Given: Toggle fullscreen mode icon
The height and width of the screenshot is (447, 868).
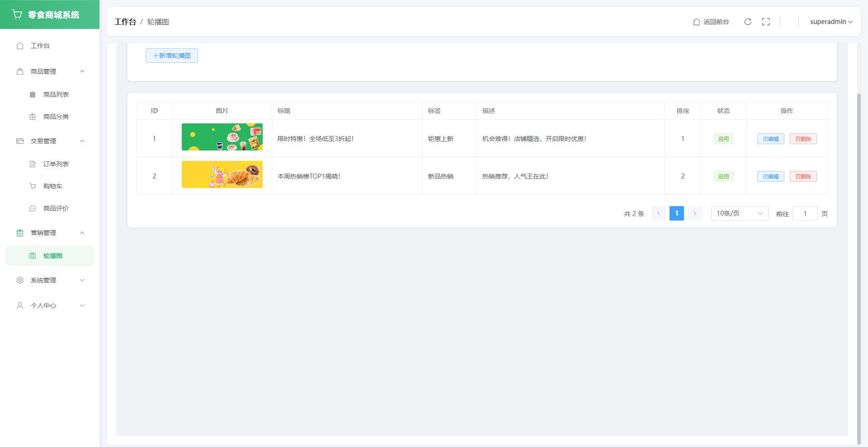Looking at the screenshot, I should 766,22.
